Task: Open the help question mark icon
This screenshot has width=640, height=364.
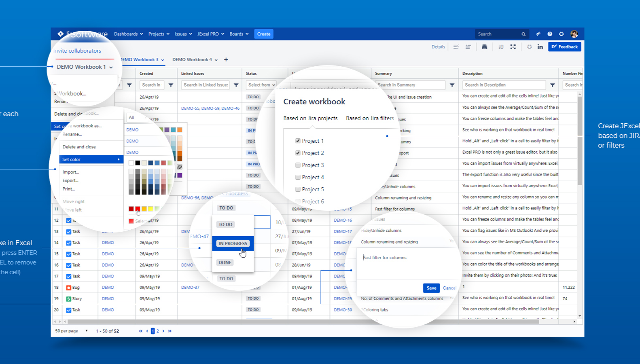Action: 550,34
